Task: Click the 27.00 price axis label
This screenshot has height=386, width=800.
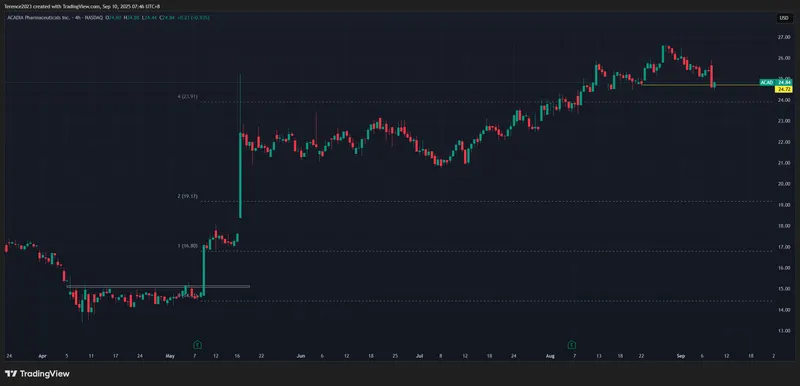Action: point(785,37)
